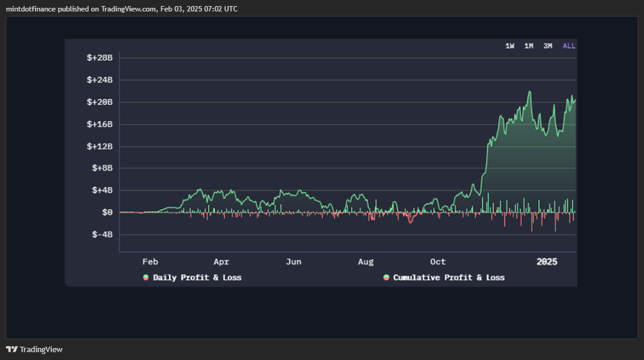Click the Daily Profit & Loss legend dot
644x360 pixels.
tap(145, 277)
